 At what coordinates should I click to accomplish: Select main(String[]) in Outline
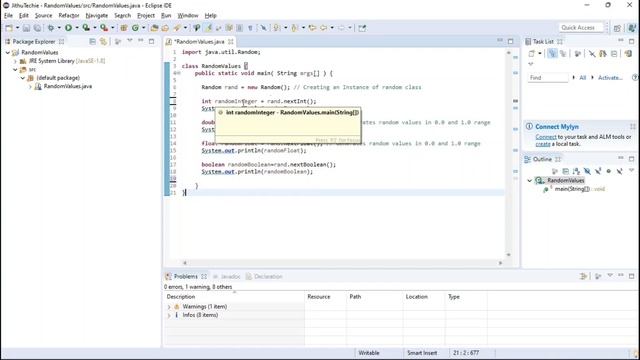[x=572, y=189]
